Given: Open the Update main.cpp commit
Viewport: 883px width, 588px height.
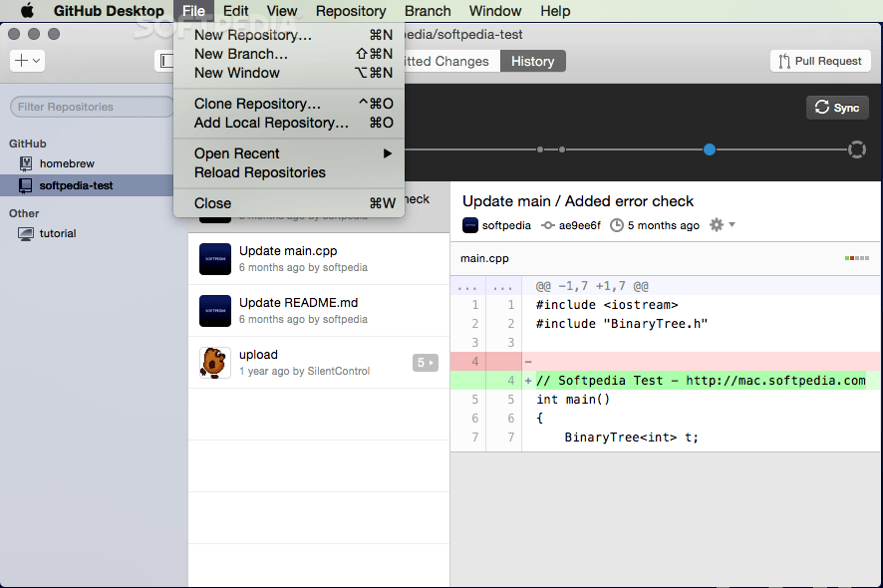Looking at the screenshot, I should 319,258.
